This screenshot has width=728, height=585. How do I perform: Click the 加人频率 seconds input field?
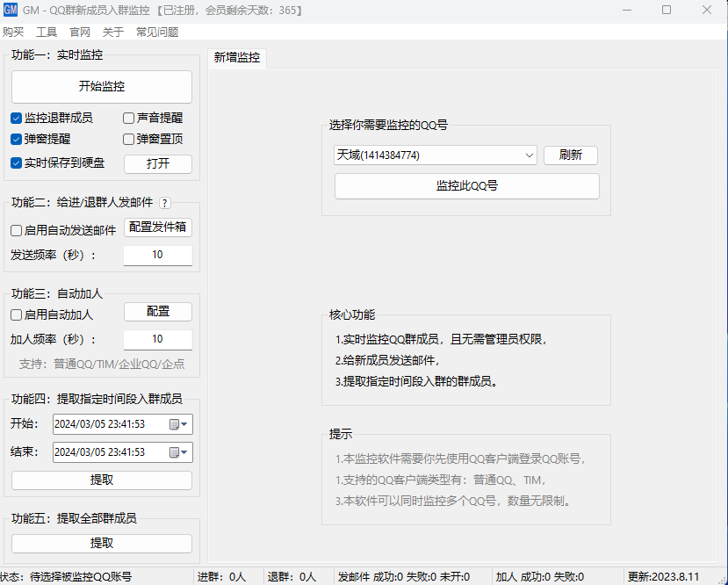click(x=157, y=339)
